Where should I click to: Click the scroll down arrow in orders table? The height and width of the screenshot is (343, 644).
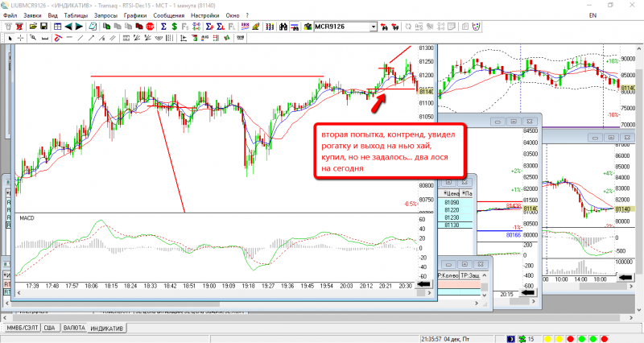pyautogui.click(x=485, y=295)
